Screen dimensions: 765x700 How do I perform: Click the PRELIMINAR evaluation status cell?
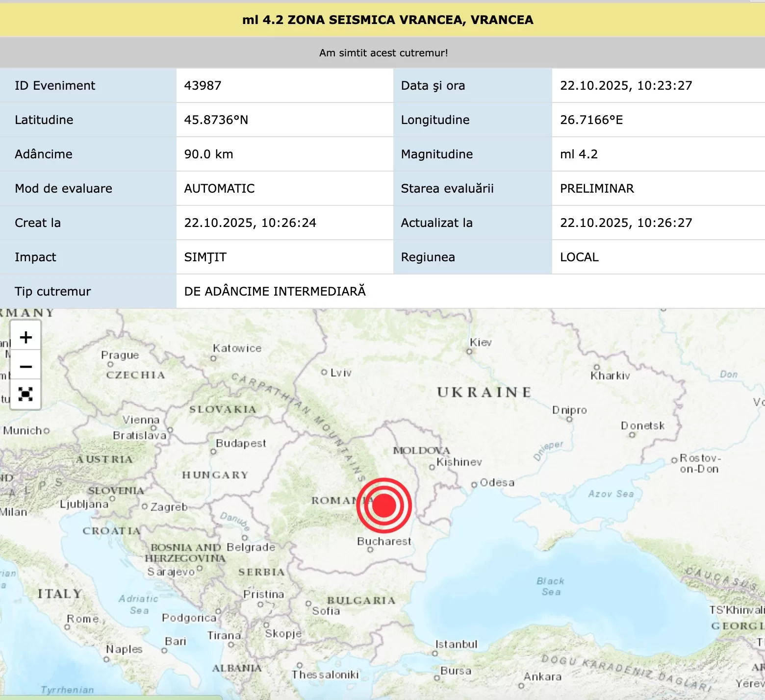coord(597,189)
